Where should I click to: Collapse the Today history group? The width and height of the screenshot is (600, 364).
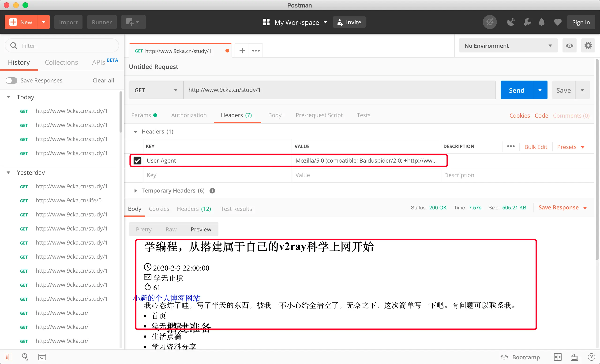[x=8, y=97]
